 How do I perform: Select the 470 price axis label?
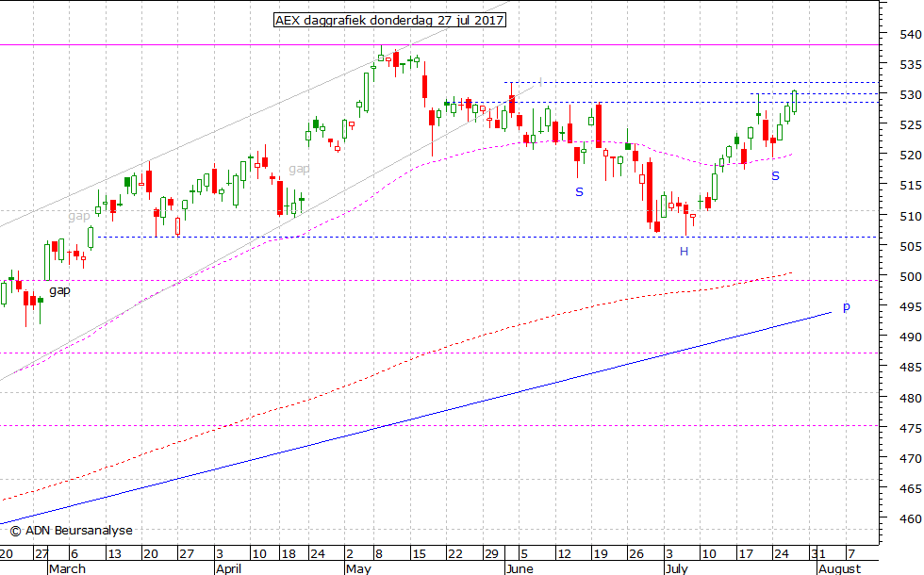click(911, 458)
